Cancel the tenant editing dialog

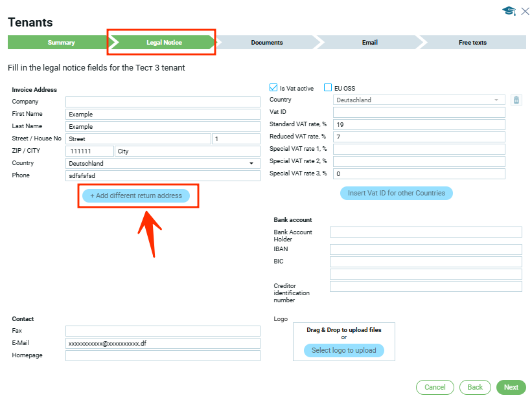click(435, 387)
